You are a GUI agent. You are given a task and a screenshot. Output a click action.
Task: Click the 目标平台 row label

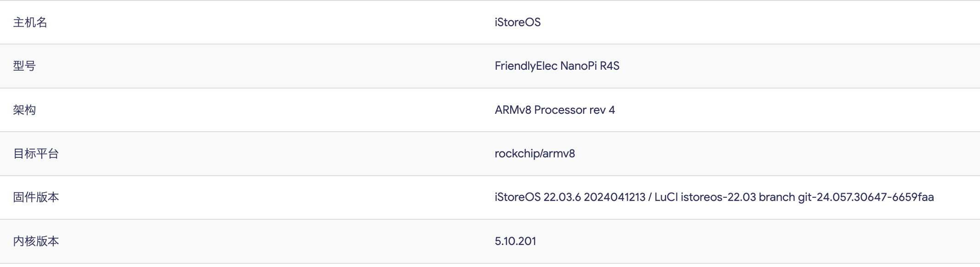[x=36, y=154]
